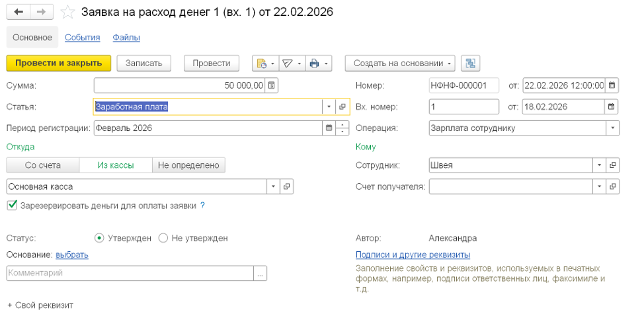
Task: Open calendar for Вх. номер date
Action: (x=612, y=106)
